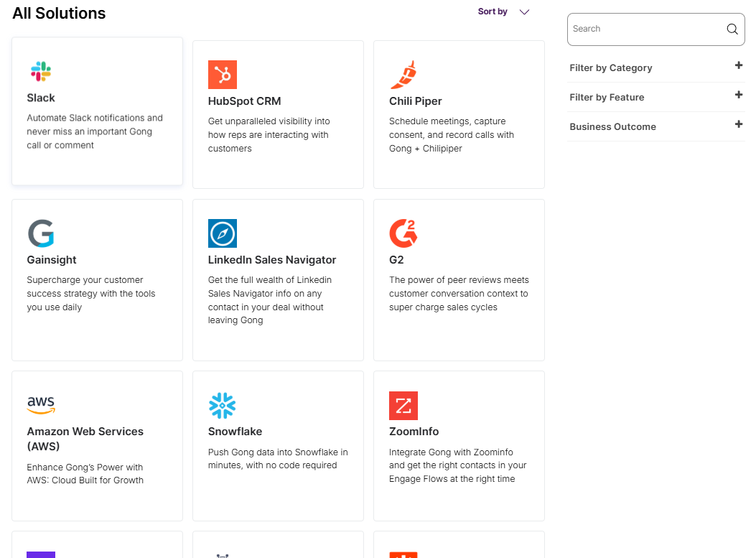Click the Filter by Category label
The width and height of the screenshot is (756, 558).
click(x=611, y=68)
